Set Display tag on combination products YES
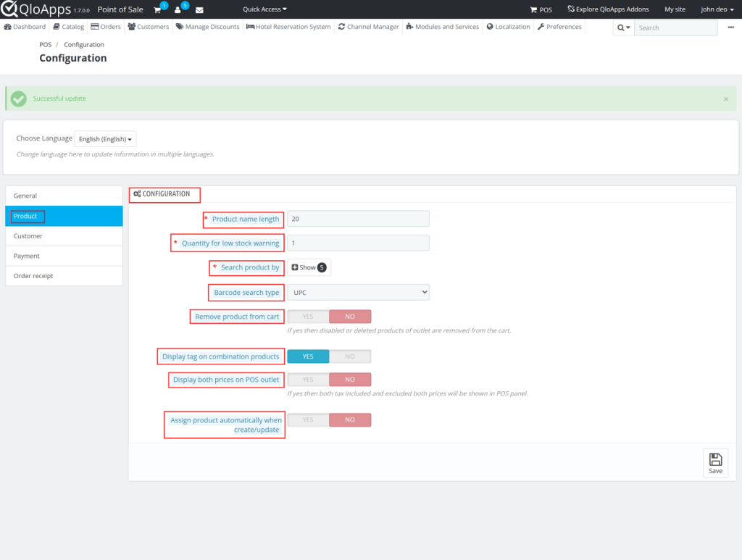 point(308,356)
